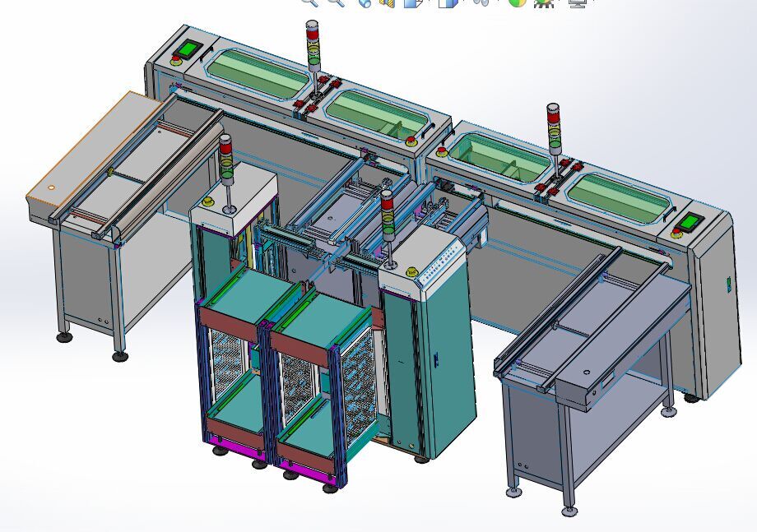Open Edit Appearance color ball icon
This screenshot has width=757, height=532.
pos(517,2)
